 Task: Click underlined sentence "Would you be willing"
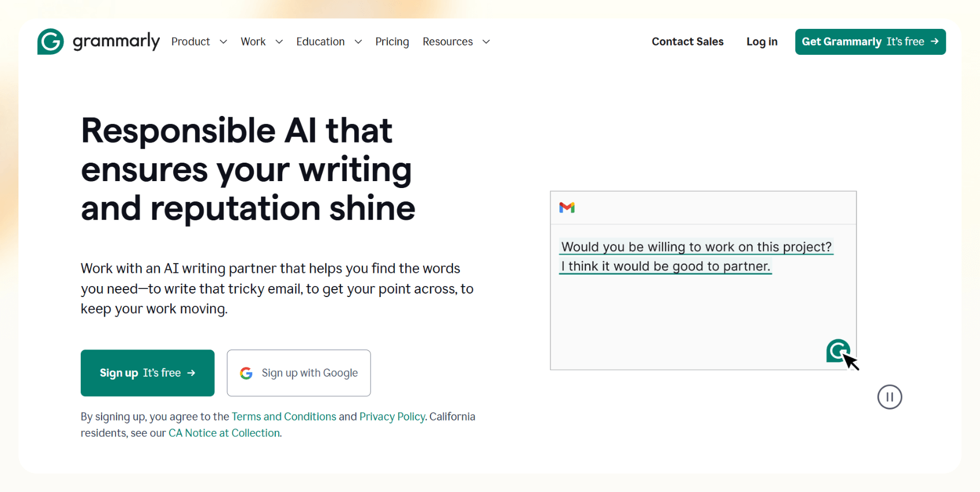[x=697, y=247]
